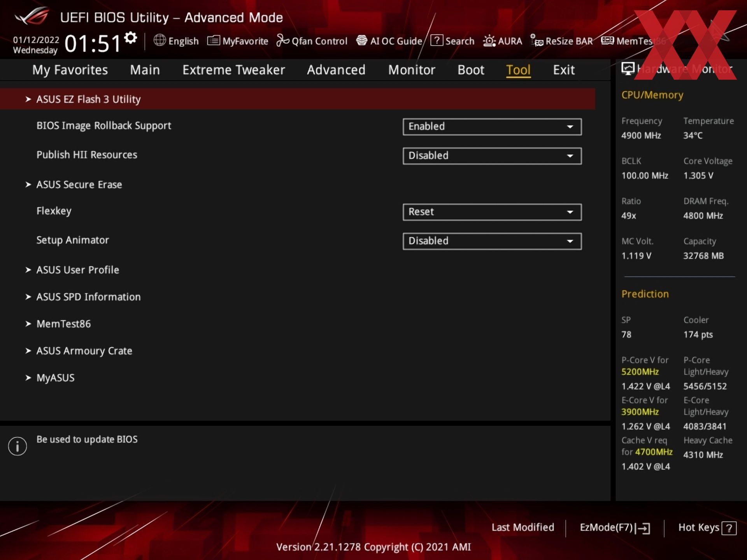747x560 pixels.
Task: Click the globe language icon
Action: (160, 40)
